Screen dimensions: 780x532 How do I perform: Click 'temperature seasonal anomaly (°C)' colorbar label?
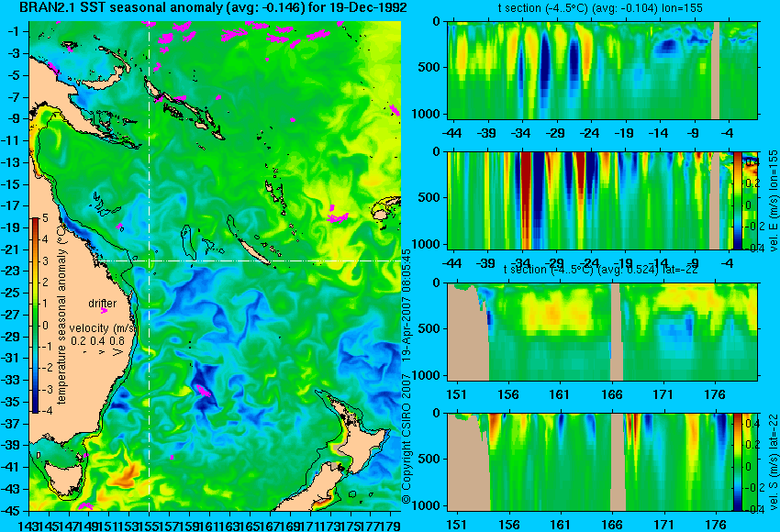tap(61, 313)
